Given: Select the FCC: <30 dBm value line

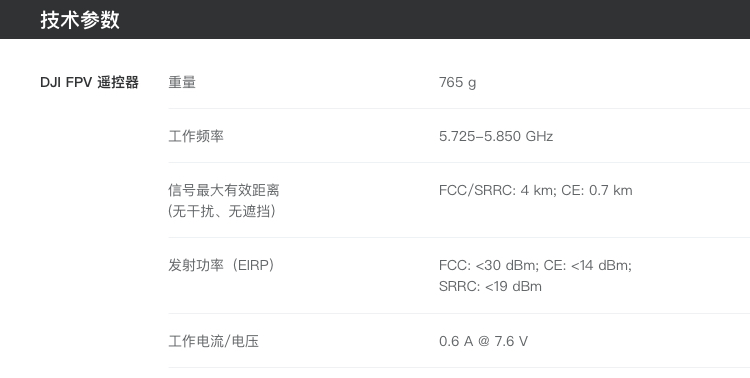Looking at the screenshot, I should point(489,265).
